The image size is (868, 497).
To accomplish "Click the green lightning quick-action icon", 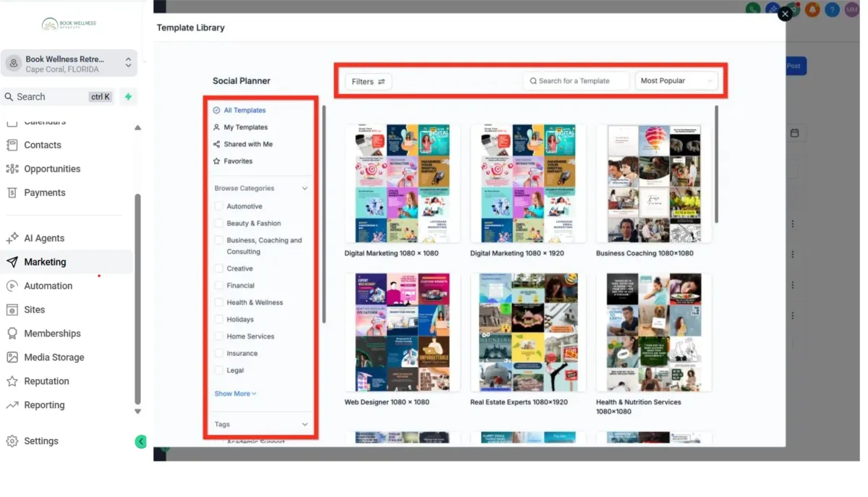I will click(128, 97).
